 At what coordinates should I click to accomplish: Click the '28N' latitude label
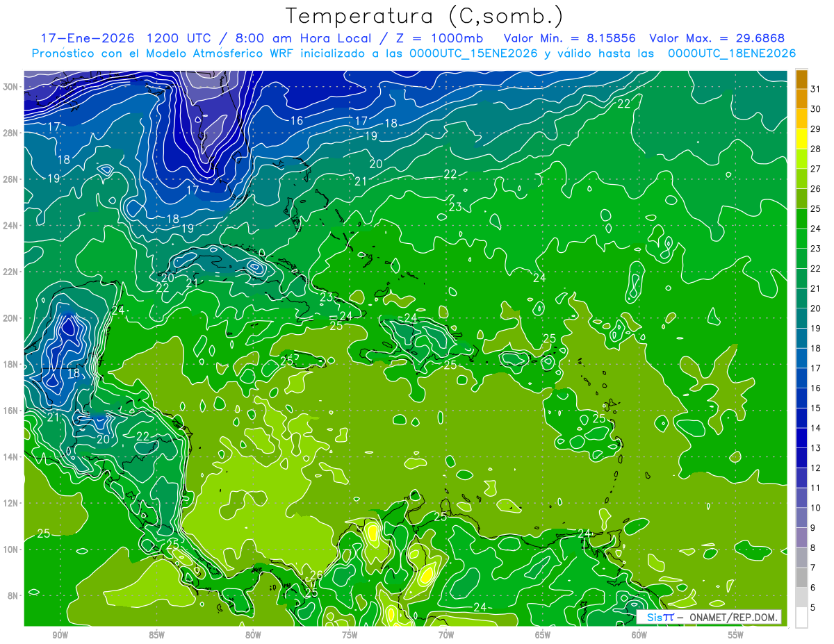click(x=12, y=133)
